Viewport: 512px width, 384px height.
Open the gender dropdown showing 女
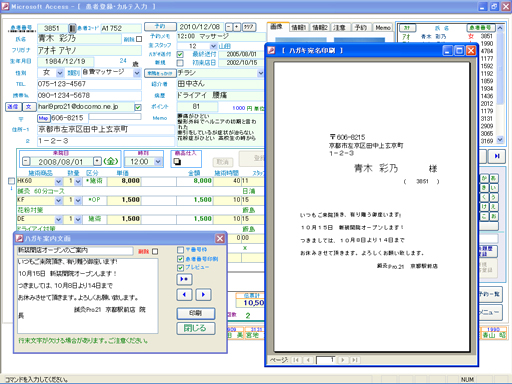tap(60, 73)
